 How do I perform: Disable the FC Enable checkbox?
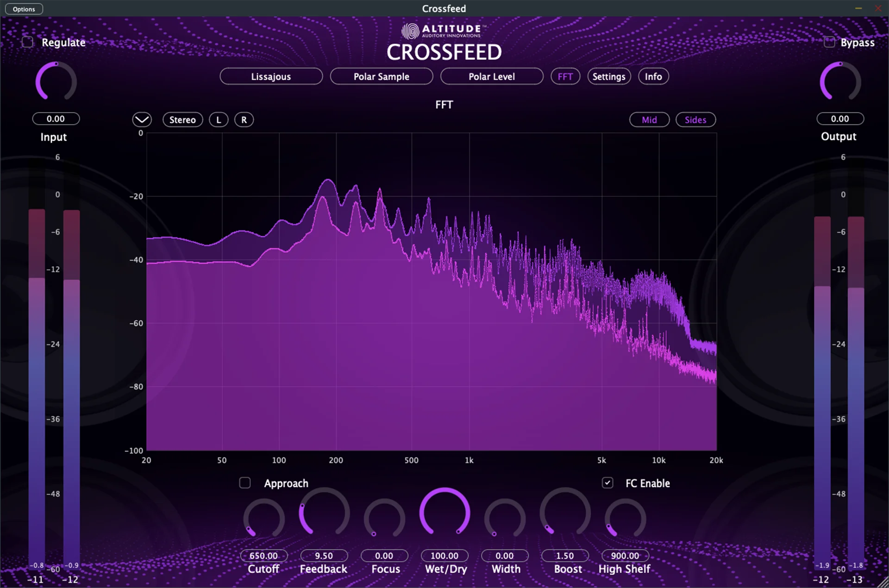tap(607, 483)
